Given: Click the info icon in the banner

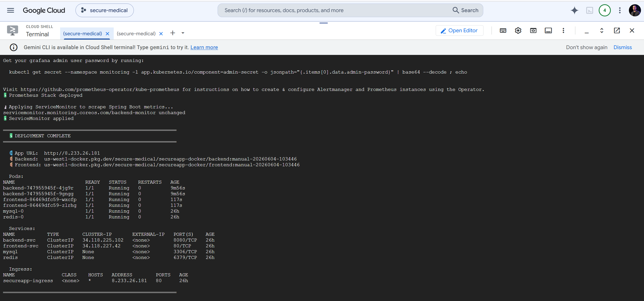Looking at the screenshot, I should pos(14,47).
